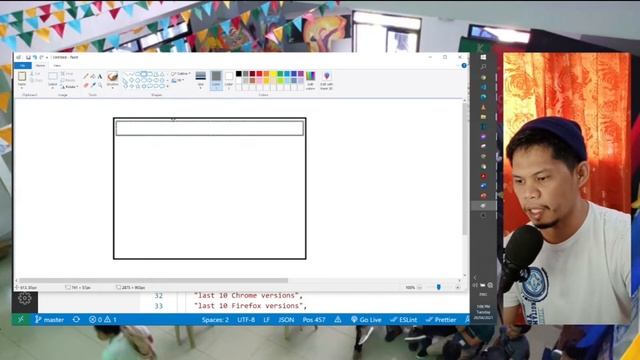Select the Magnifier tool in Paint
This screenshot has height=360, width=640.
click(x=100, y=85)
